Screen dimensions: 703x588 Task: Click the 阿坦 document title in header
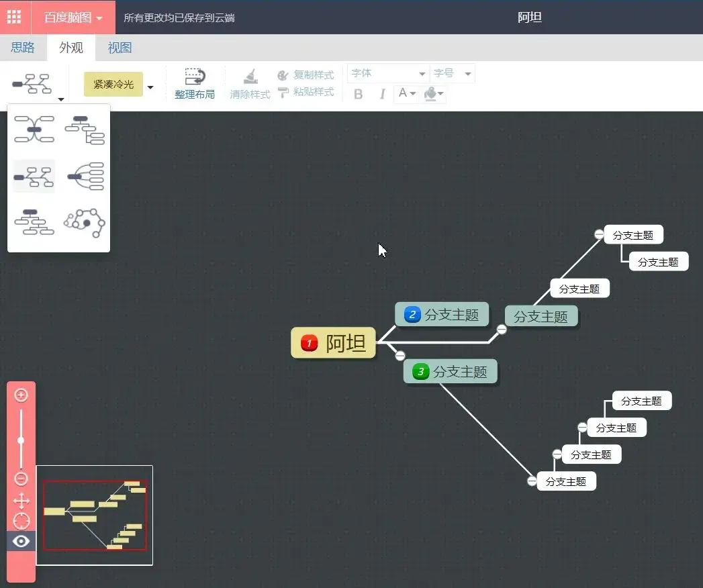point(530,17)
